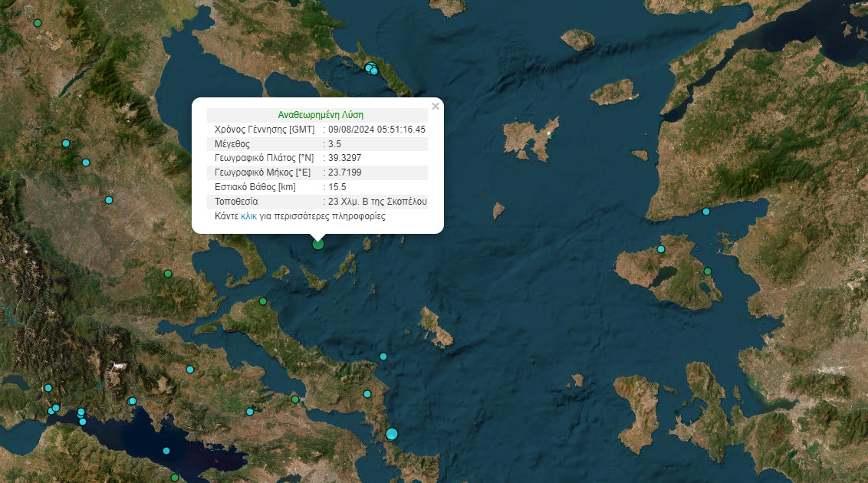The image size is (868, 483).
Task: Click the Τοποθεσία location row in the popup
Action: 321,201
